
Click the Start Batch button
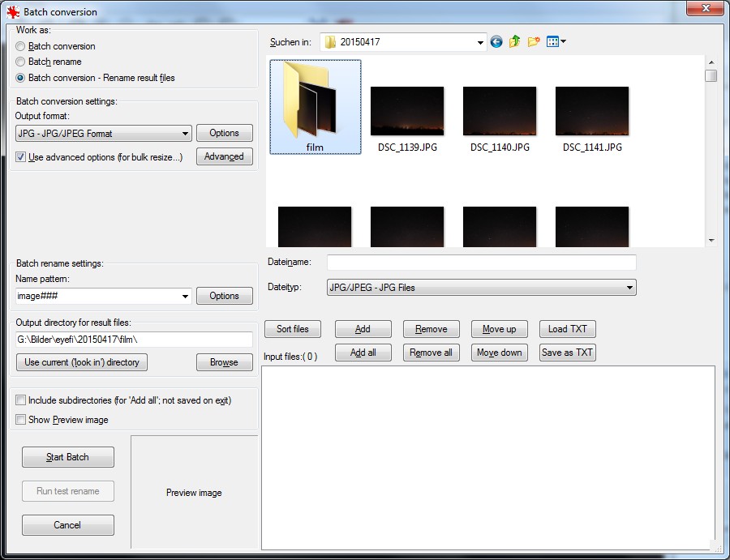[67, 457]
